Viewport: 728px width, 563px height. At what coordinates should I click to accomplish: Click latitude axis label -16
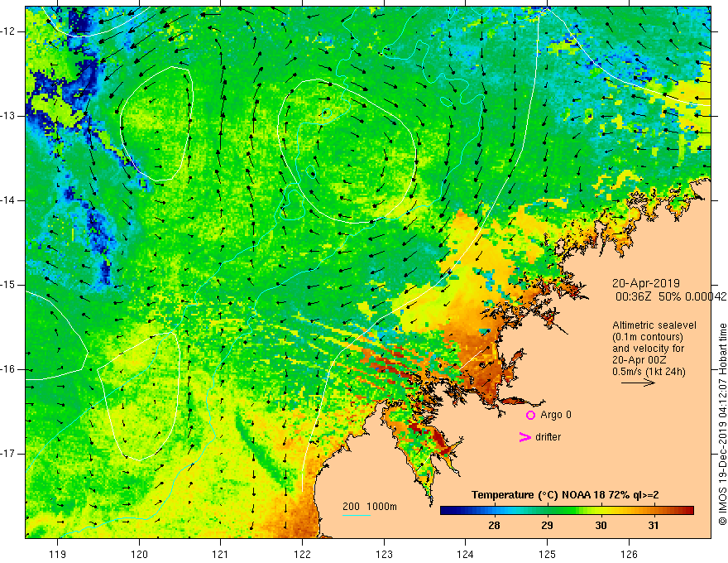[x=9, y=369]
